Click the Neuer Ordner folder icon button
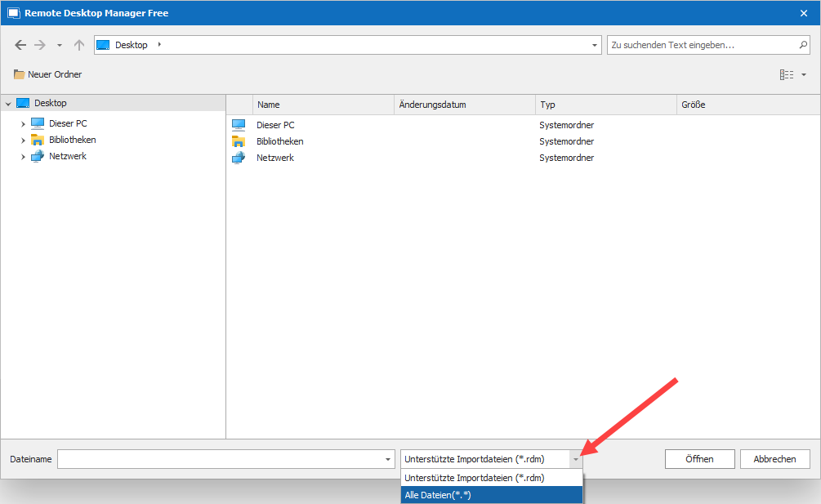 pyautogui.click(x=20, y=74)
